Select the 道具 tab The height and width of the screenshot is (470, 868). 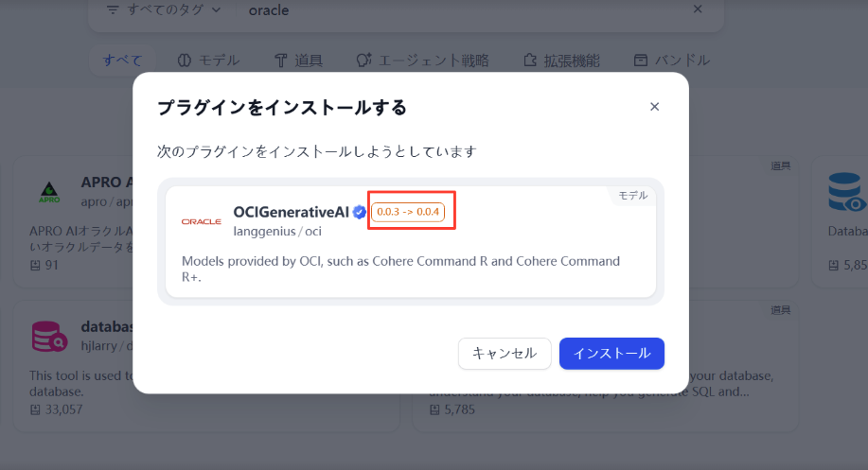[x=299, y=61]
